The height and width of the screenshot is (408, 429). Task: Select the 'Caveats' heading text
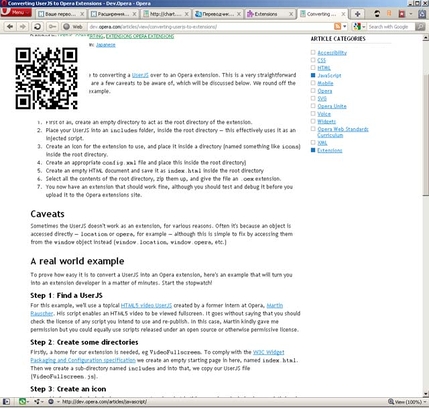point(47,214)
